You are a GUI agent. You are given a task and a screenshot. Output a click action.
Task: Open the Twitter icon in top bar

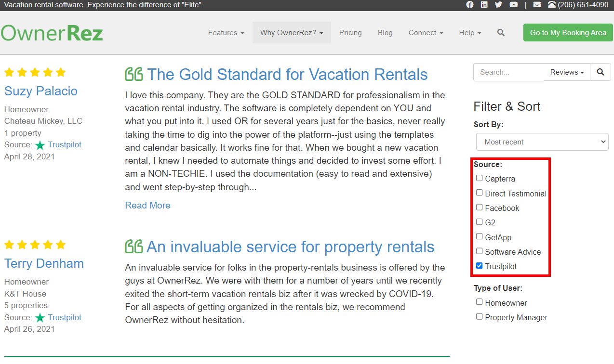coord(498,5)
